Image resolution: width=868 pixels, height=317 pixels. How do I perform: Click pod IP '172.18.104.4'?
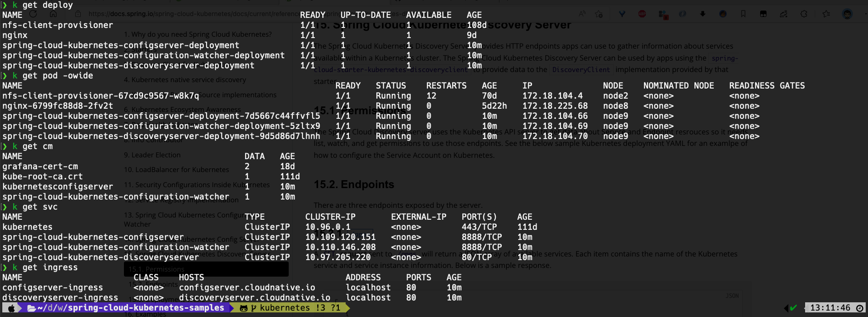tap(553, 96)
